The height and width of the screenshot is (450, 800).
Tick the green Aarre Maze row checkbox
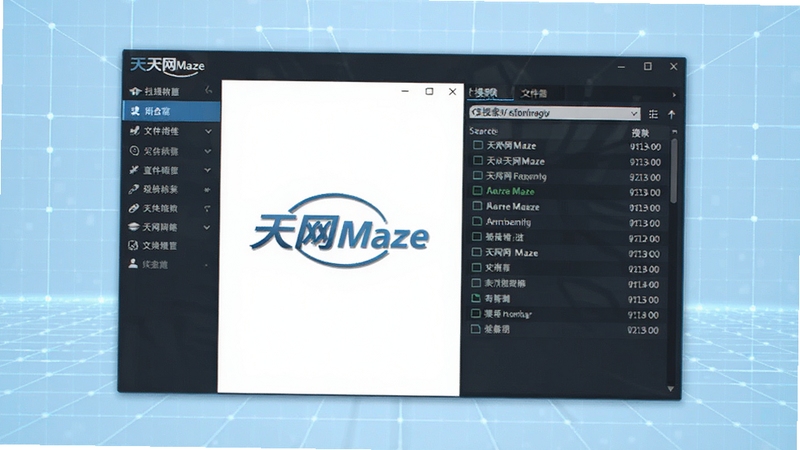(478, 191)
